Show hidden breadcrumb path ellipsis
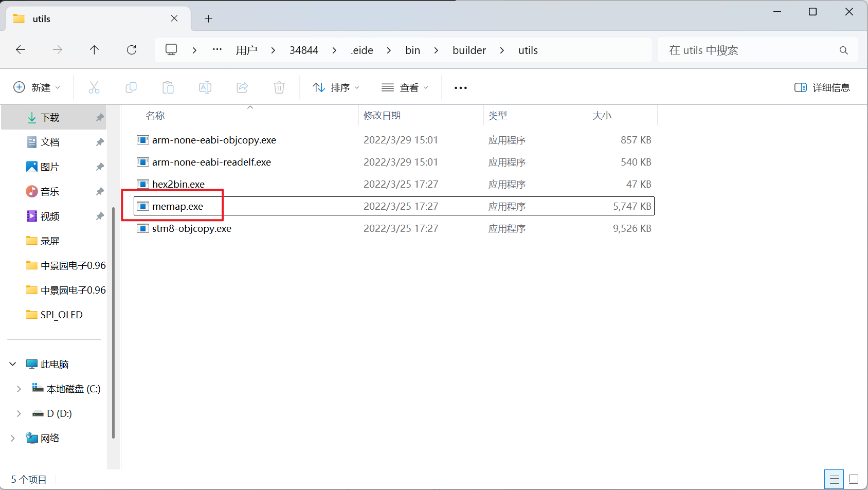 (217, 50)
